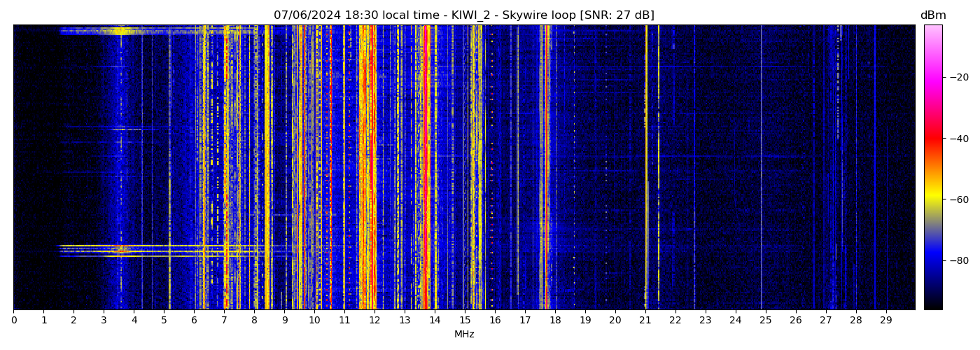Click the 29 MHz tick label
The width and height of the screenshot is (980, 350).
click(885, 321)
